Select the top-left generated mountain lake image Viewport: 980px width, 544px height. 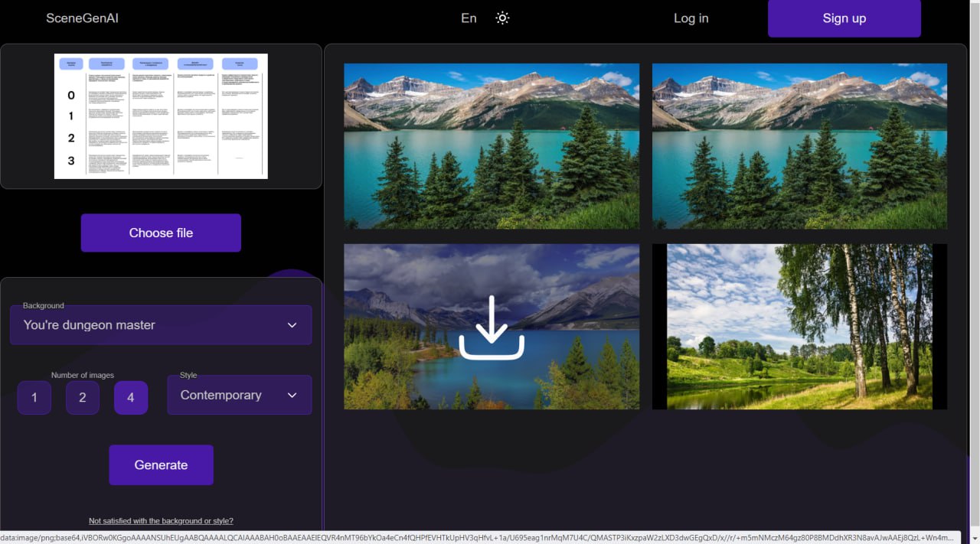[492, 146]
